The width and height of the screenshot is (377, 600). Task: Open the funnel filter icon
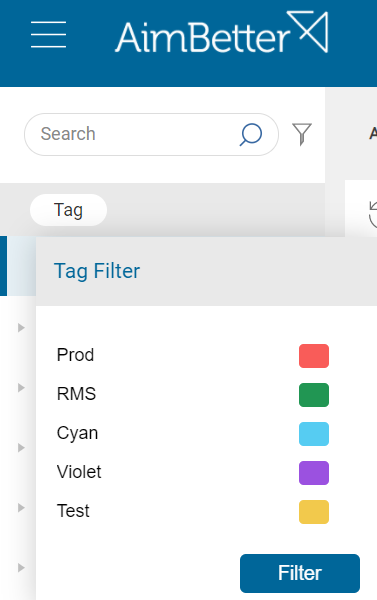click(x=302, y=134)
